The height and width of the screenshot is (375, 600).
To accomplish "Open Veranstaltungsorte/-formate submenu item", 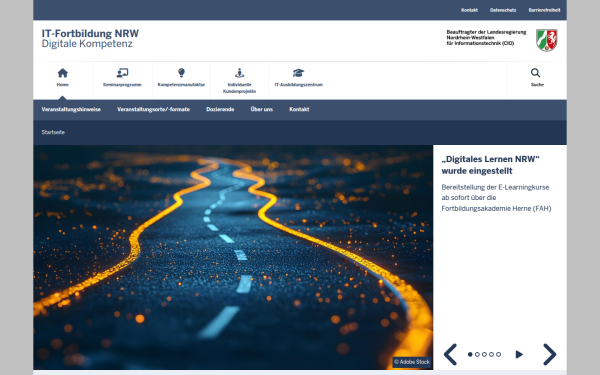I will (153, 109).
